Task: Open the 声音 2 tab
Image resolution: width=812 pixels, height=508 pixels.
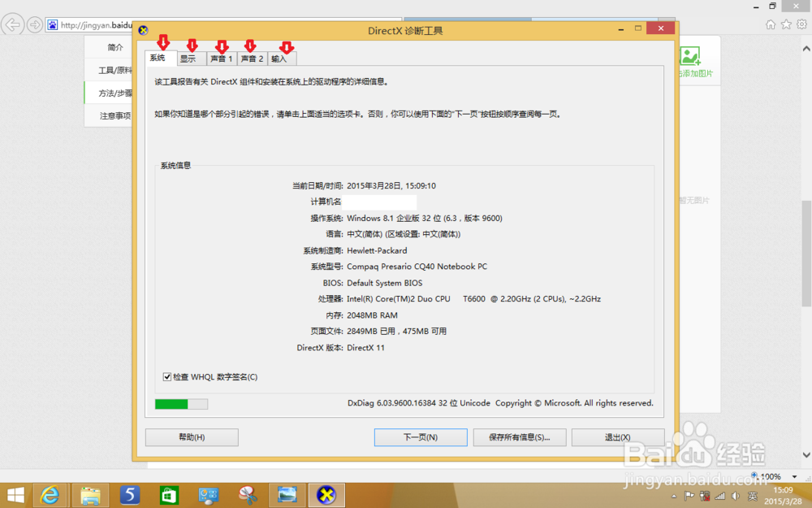Action: 253,59
